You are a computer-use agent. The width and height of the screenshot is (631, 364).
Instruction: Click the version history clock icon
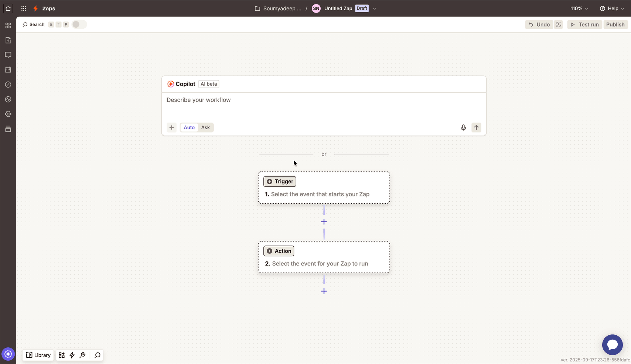(x=558, y=24)
